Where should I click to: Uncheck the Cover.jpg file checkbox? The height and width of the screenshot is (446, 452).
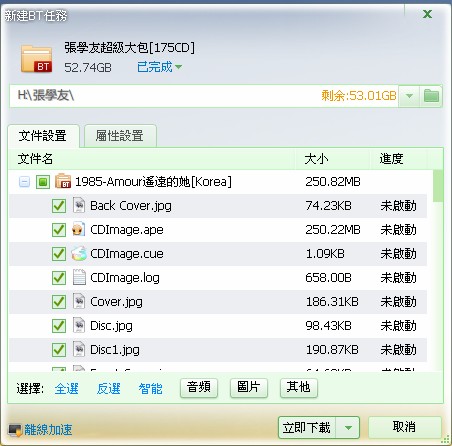59,302
